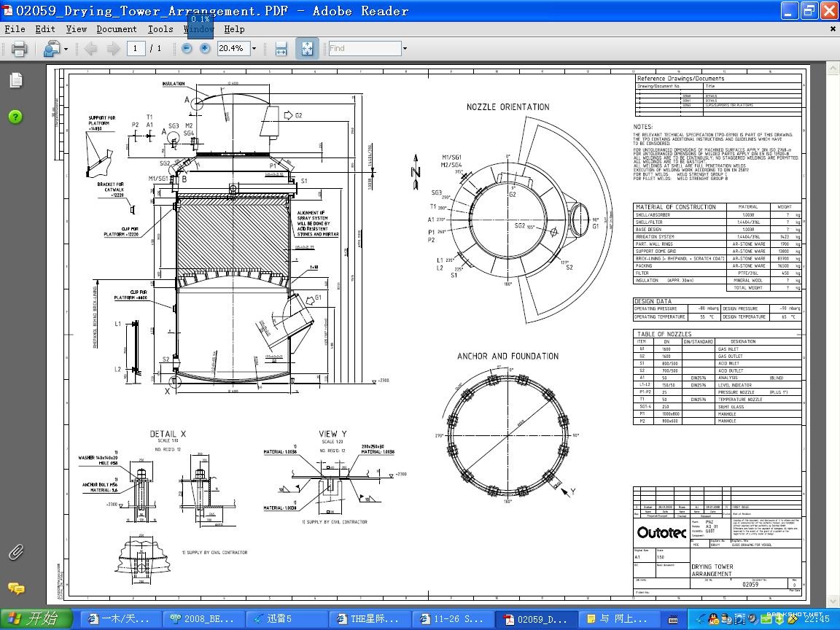Click the NOTES: heading text
840x630 pixels.
[643, 127]
